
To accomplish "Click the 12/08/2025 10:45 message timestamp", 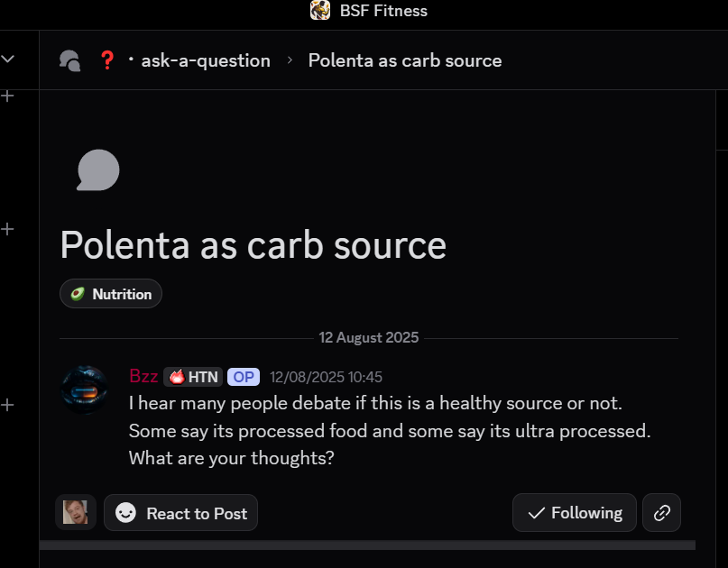I will pyautogui.click(x=326, y=377).
